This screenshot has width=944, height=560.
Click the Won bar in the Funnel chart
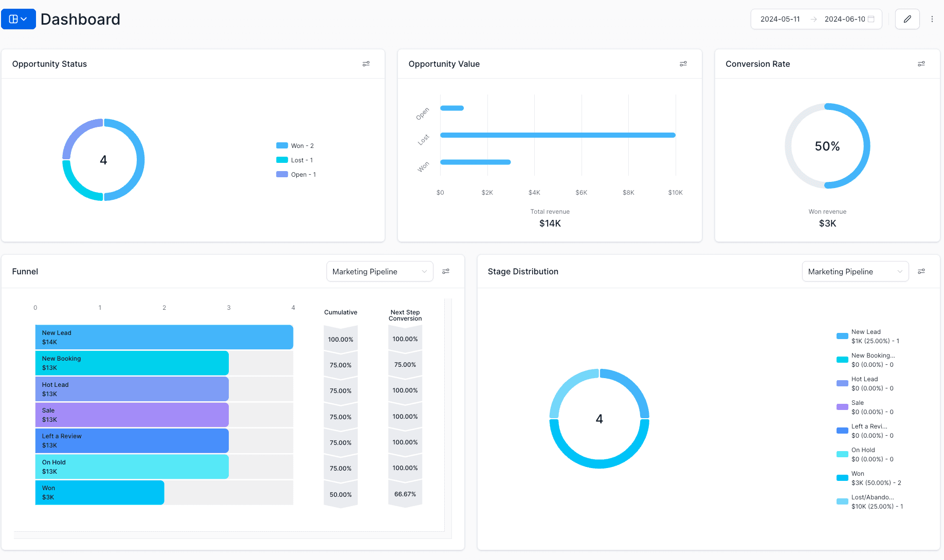(99, 492)
